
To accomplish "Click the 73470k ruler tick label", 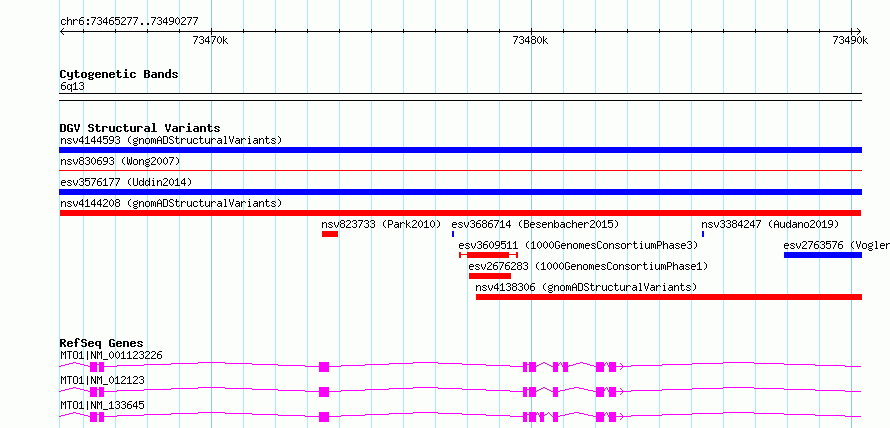I will coord(211,40).
